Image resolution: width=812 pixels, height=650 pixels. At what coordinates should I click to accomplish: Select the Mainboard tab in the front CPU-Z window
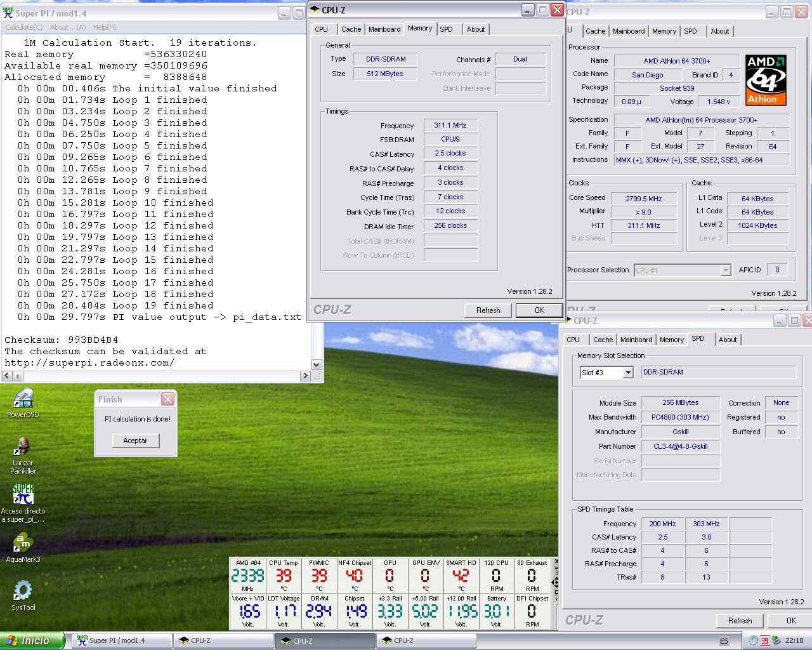[384, 29]
